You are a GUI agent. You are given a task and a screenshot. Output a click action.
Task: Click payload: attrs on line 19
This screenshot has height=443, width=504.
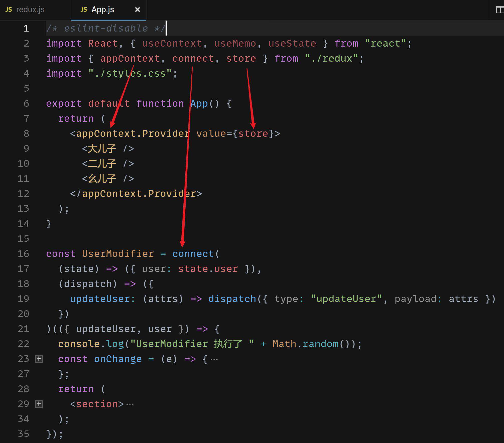point(437,299)
